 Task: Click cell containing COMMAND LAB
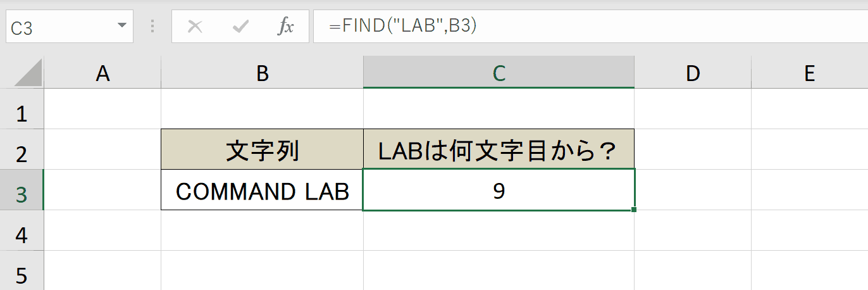[263, 190]
